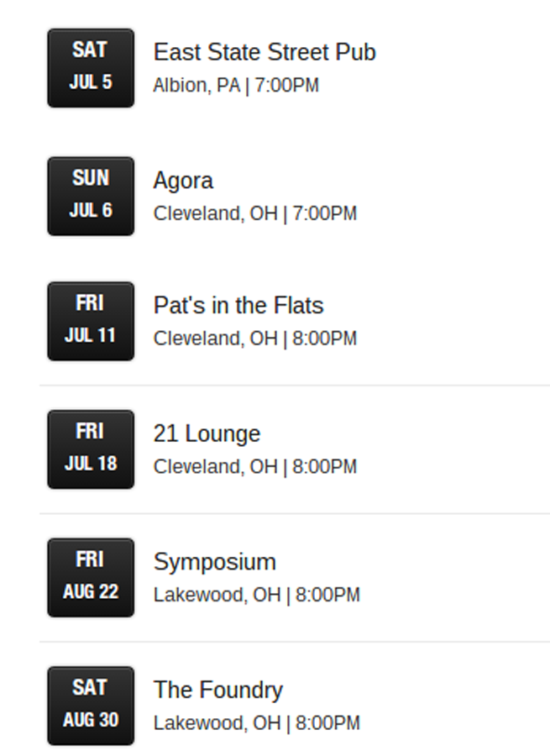Viewport: 550px width, 756px height.
Task: Click the Pat's in the Flats title
Action: pyautogui.click(x=238, y=306)
